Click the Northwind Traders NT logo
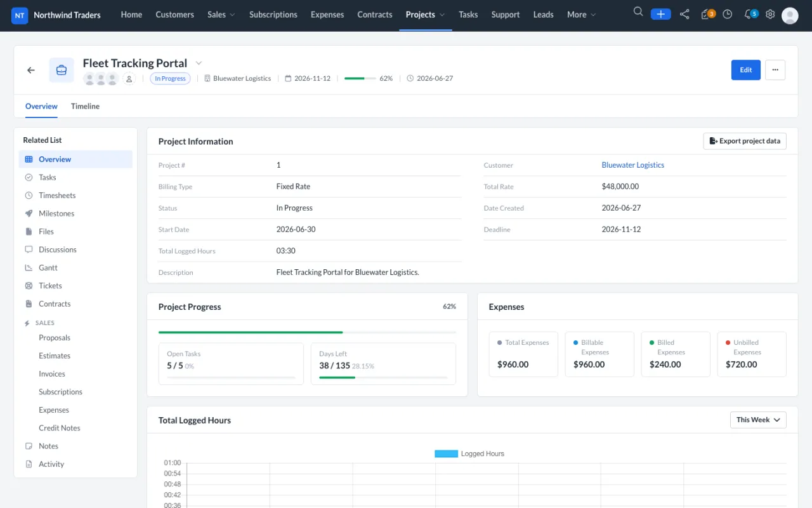The width and height of the screenshot is (812, 508). (x=20, y=15)
